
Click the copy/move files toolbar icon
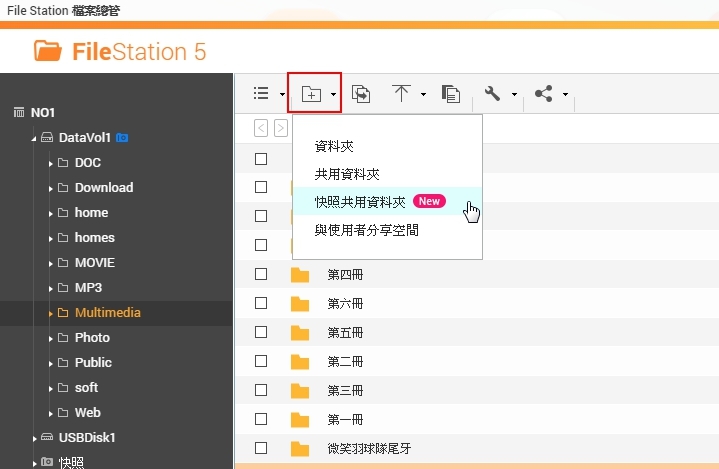pyautogui.click(x=361, y=94)
